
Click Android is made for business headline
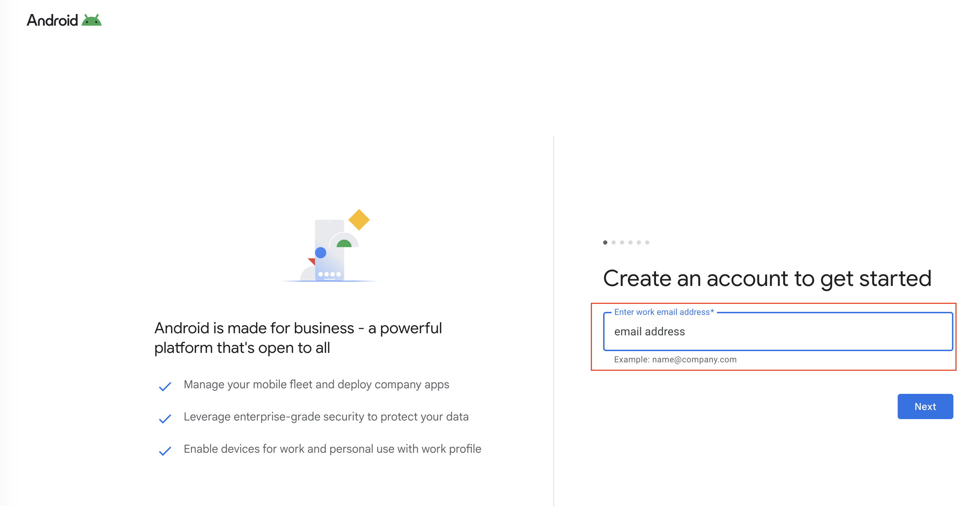[x=298, y=338]
